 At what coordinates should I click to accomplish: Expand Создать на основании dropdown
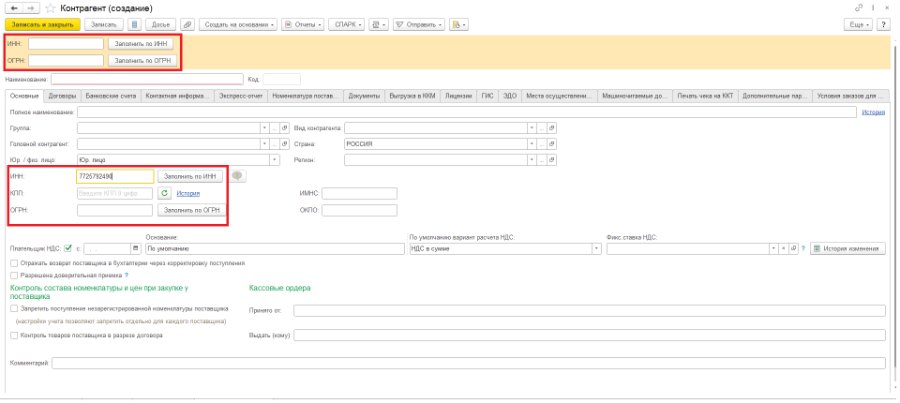click(238, 25)
